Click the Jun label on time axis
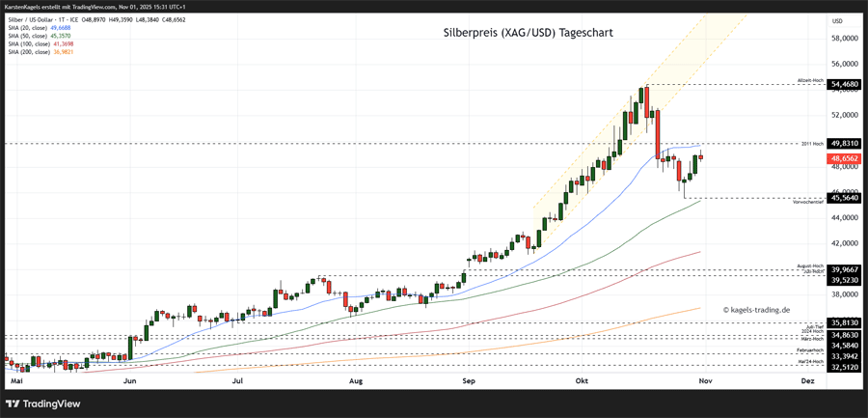The image size is (868, 418). pyautogui.click(x=127, y=382)
